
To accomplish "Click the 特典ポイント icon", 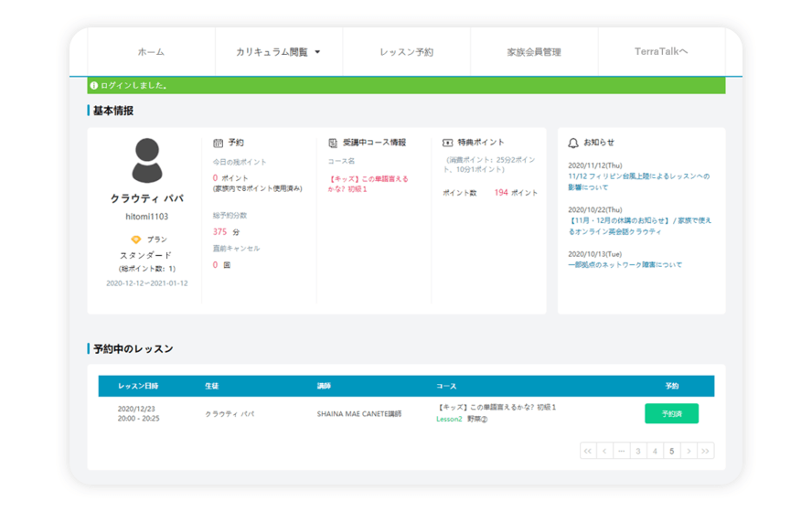I will 447,144.
